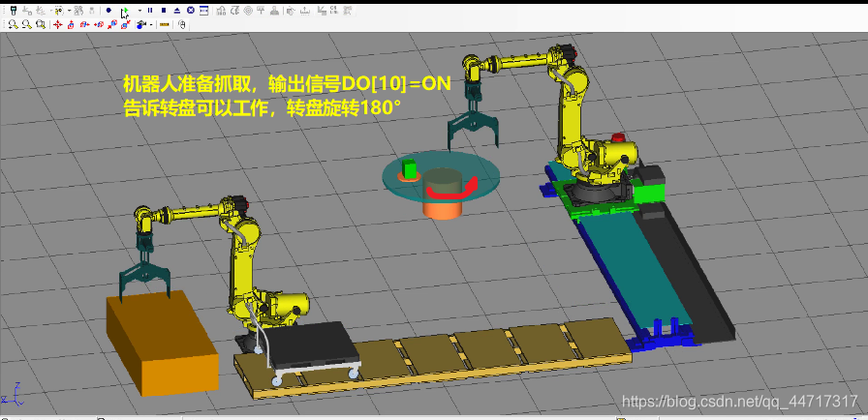868x420 pixels.
Task: Show the run panel window icon
Action: pos(203,11)
